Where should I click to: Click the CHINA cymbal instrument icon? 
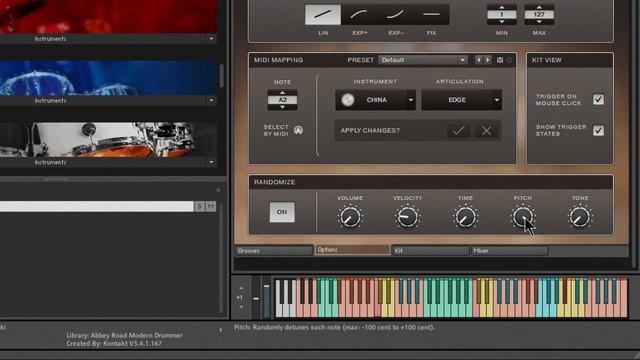tap(348, 100)
